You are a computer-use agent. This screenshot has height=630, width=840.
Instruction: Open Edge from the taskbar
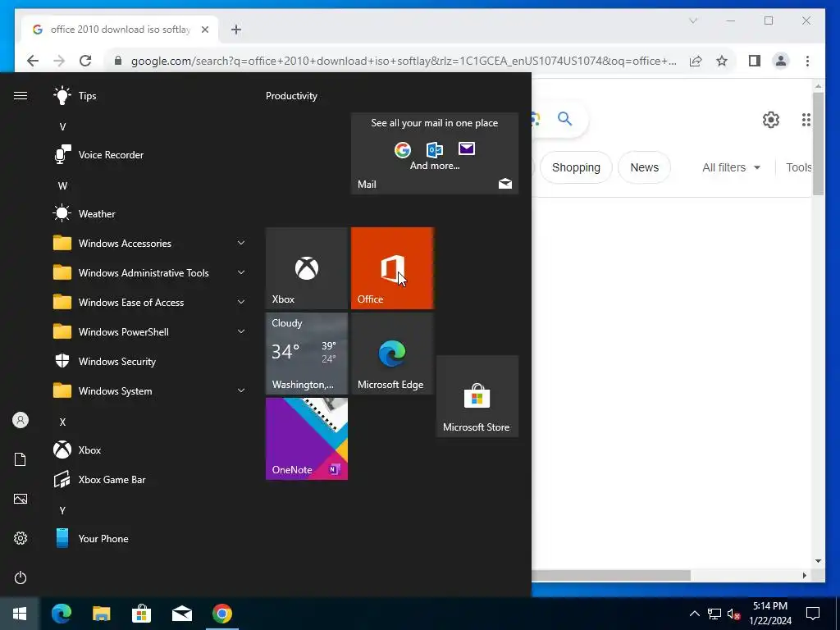click(61, 614)
